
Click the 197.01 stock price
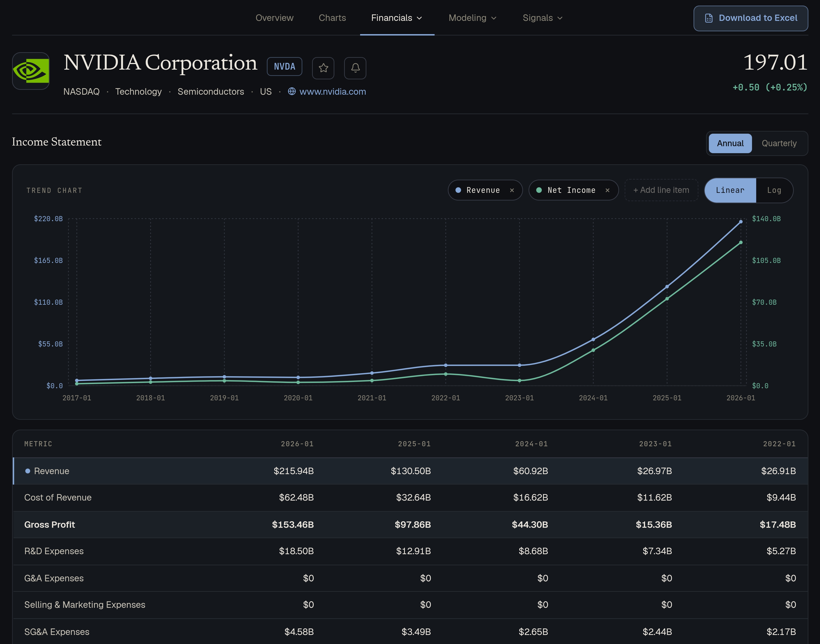775,62
